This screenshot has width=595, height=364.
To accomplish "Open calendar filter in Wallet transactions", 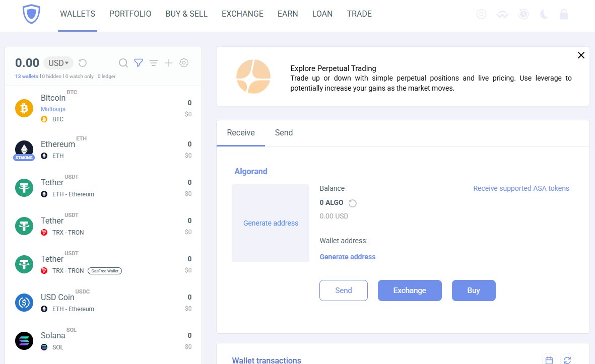I will pyautogui.click(x=549, y=360).
